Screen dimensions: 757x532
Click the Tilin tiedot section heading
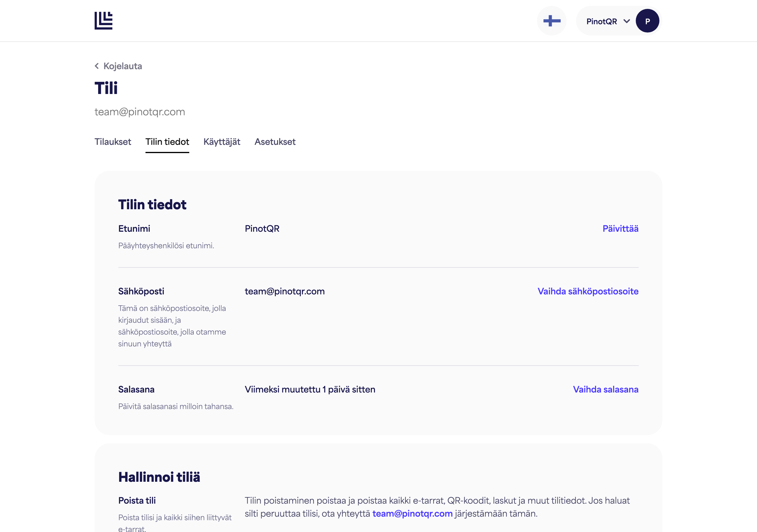152,205
